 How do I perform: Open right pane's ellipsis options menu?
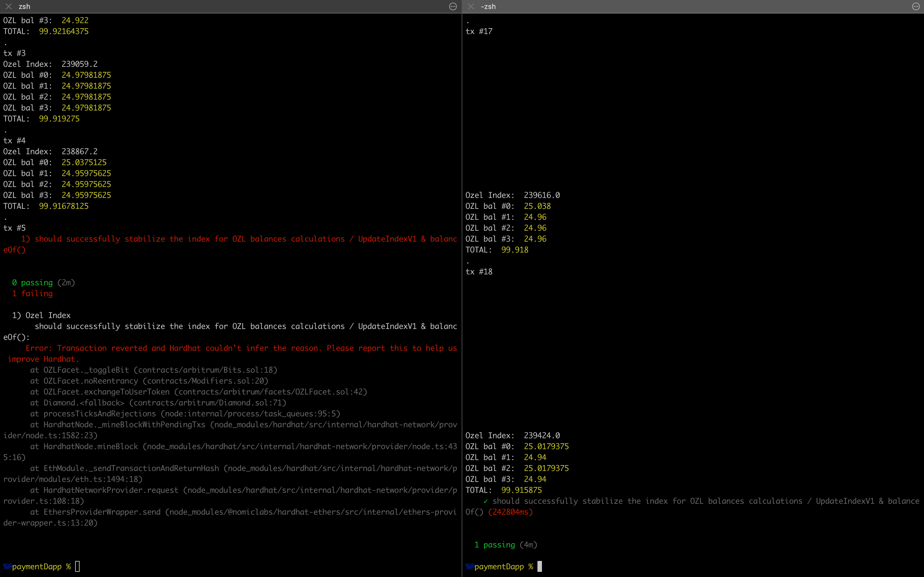pos(916,6)
